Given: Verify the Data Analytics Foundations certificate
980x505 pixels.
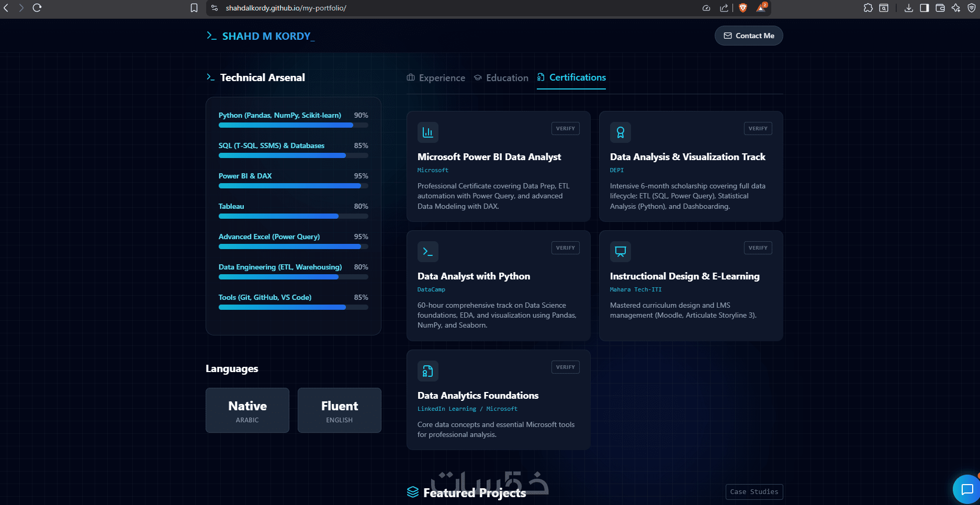Looking at the screenshot, I should (x=566, y=367).
